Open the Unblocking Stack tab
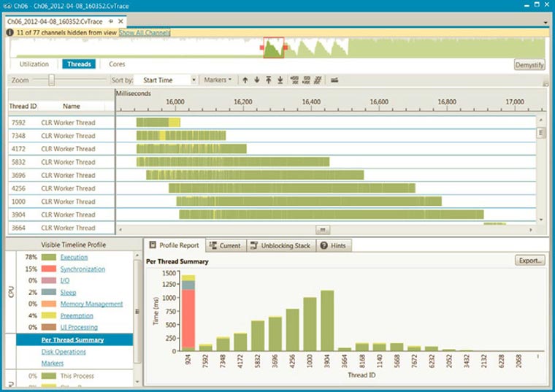 [281, 246]
